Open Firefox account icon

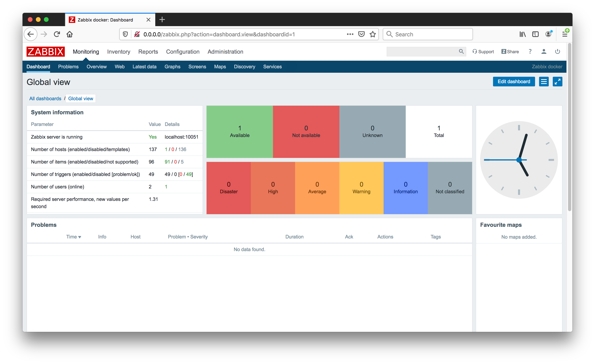549,34
